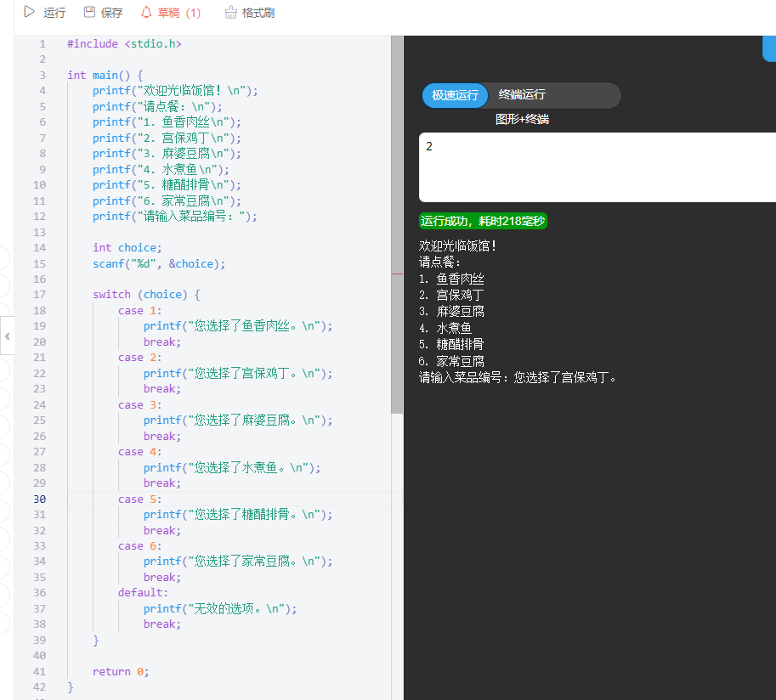
Task: Open 草稿 (1) drafts list
Action: [x=179, y=13]
